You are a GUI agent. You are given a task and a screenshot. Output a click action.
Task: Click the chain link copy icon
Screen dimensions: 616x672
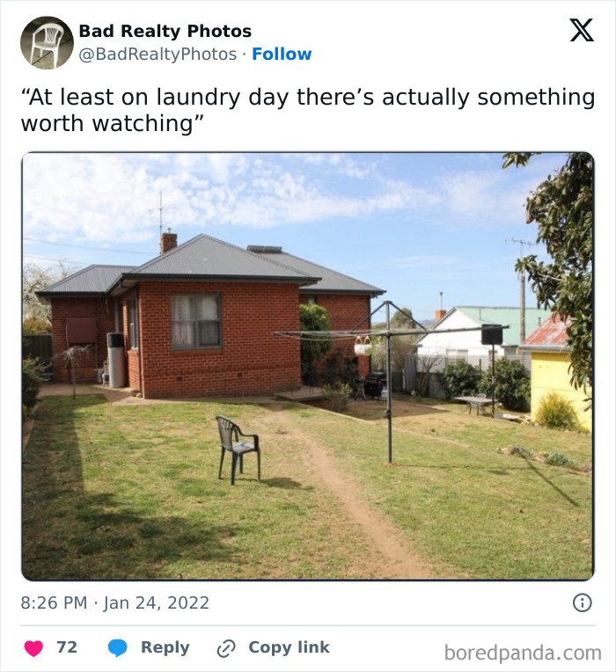pyautogui.click(x=226, y=648)
